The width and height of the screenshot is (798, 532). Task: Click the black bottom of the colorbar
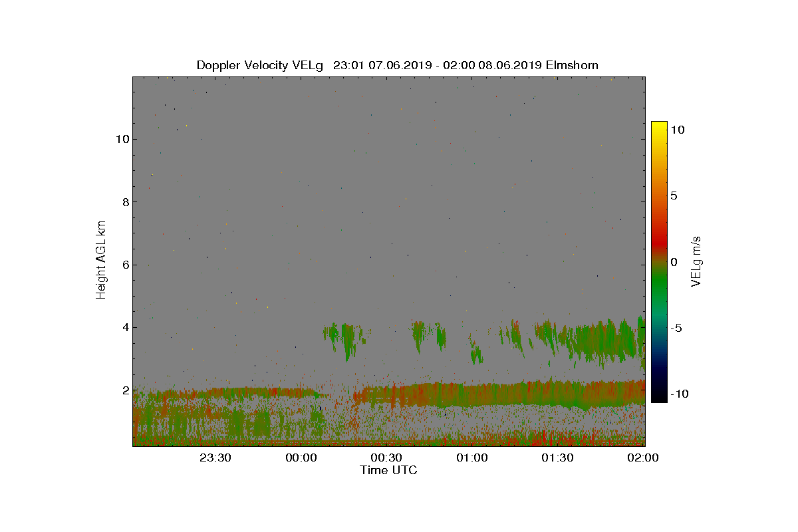click(x=659, y=396)
